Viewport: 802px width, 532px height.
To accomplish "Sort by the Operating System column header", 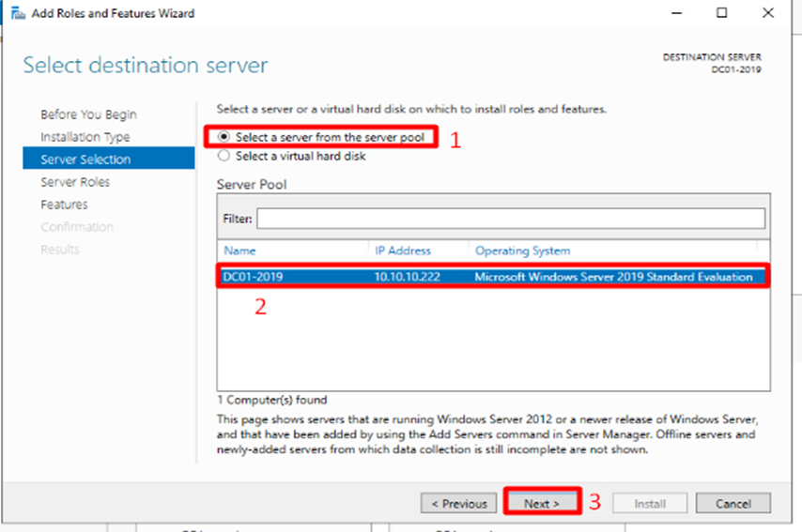I will pos(522,251).
